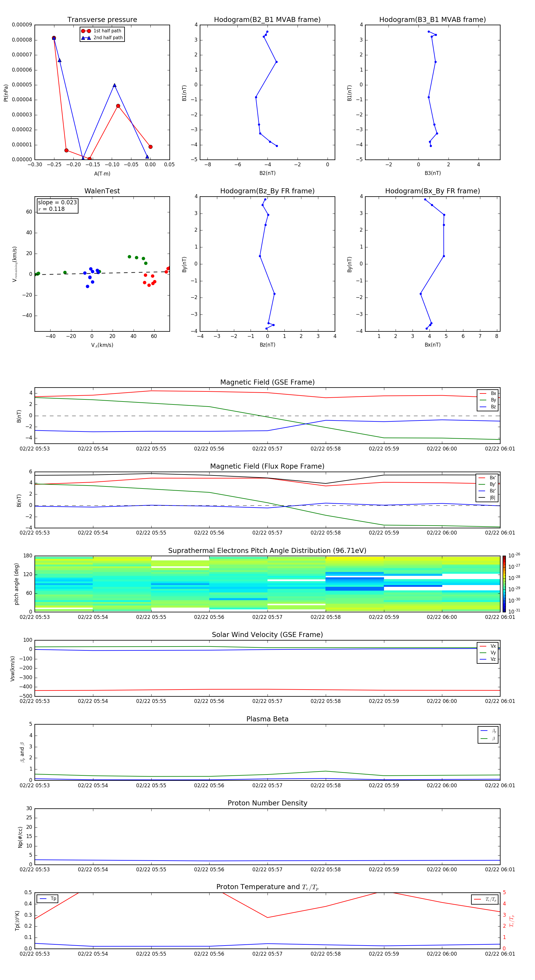Click the 'r = 0.118' annotation

click(51, 209)
